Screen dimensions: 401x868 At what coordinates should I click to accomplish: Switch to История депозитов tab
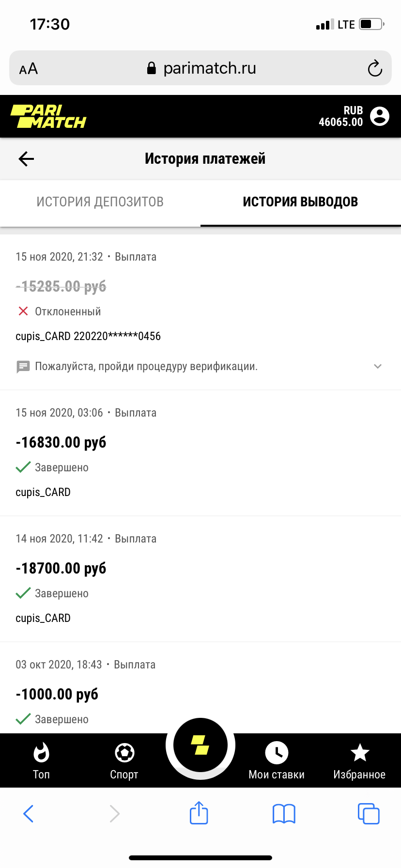coord(100,202)
